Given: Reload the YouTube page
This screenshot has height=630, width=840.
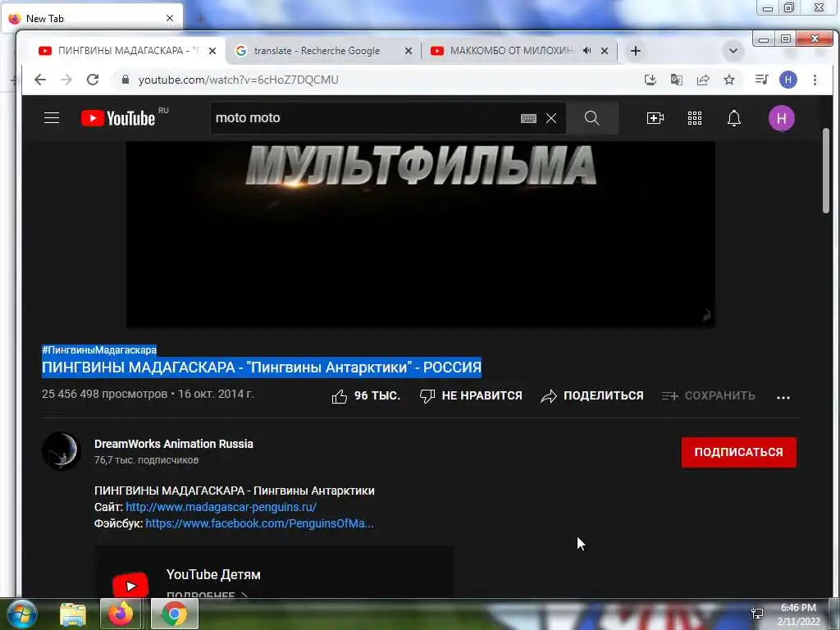Looking at the screenshot, I should [93, 80].
